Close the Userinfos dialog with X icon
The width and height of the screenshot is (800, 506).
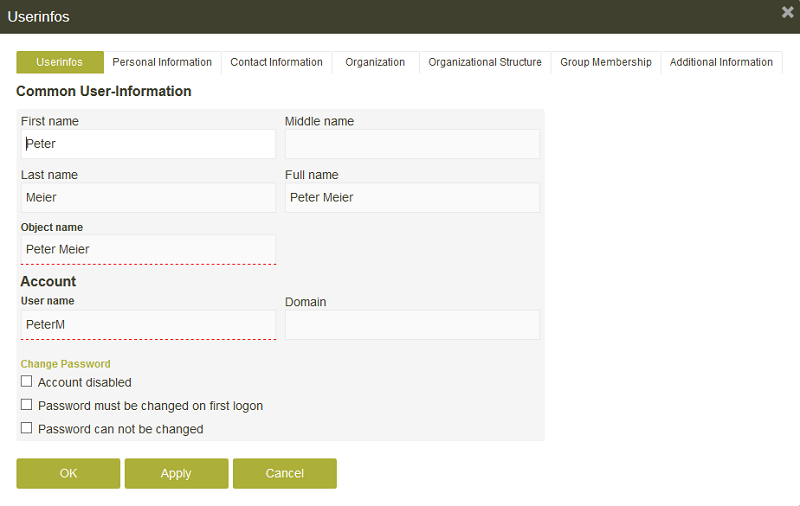pos(788,12)
